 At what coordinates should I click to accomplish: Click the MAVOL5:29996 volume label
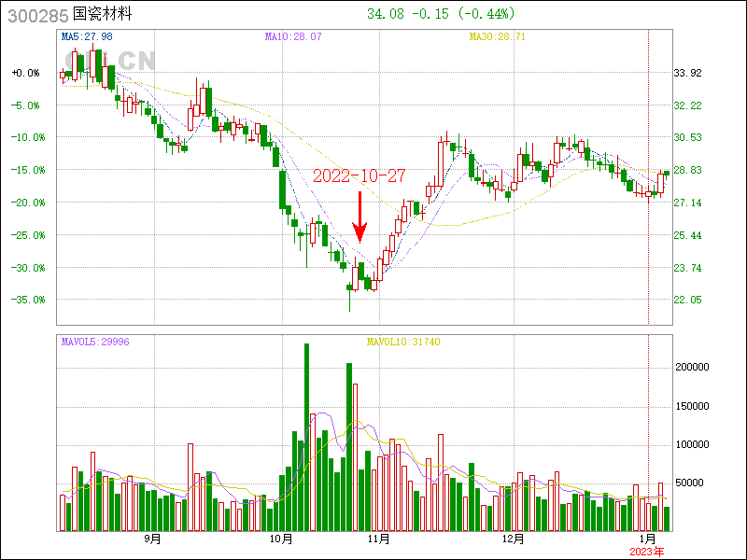tap(95, 342)
